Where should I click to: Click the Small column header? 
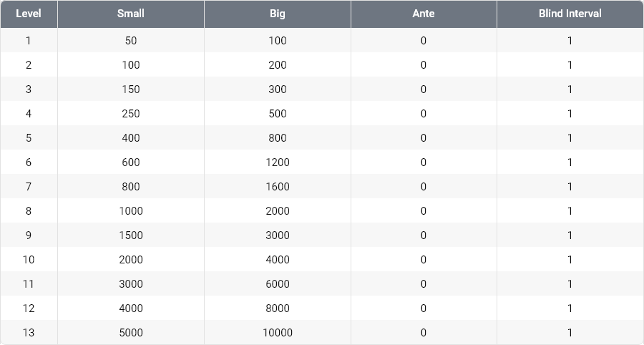tap(131, 14)
